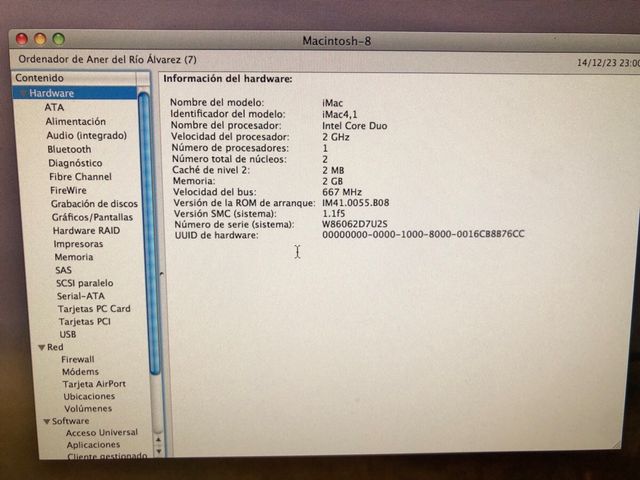Click sidebar scroll up arrow
The height and width of the screenshot is (480, 640).
(x=158, y=440)
